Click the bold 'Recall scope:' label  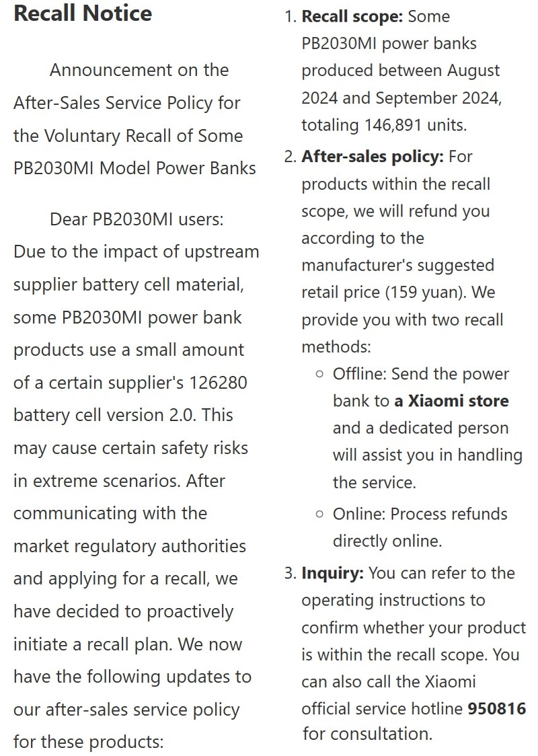pyautogui.click(x=352, y=16)
